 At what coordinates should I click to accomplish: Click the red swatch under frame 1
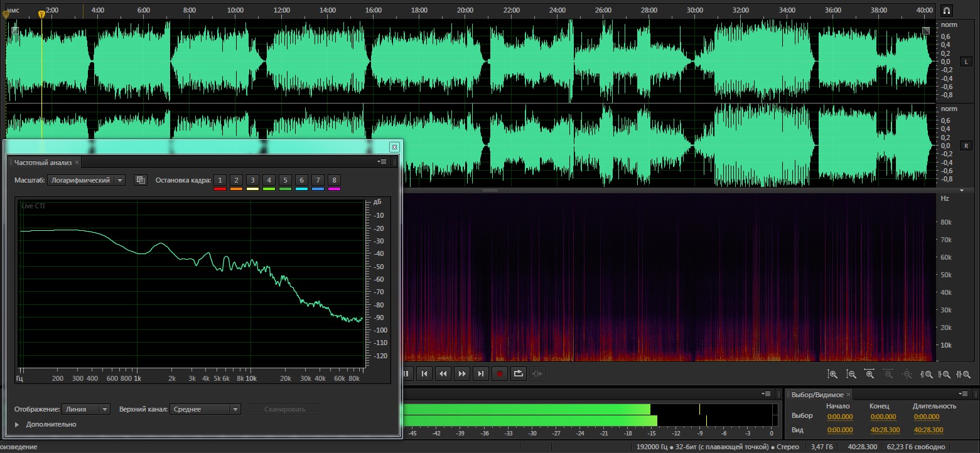tap(220, 188)
